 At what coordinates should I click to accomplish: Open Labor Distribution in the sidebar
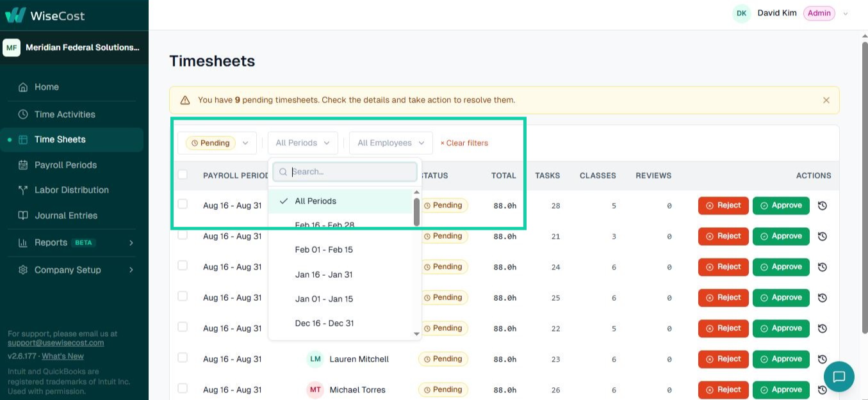pyautogui.click(x=72, y=190)
